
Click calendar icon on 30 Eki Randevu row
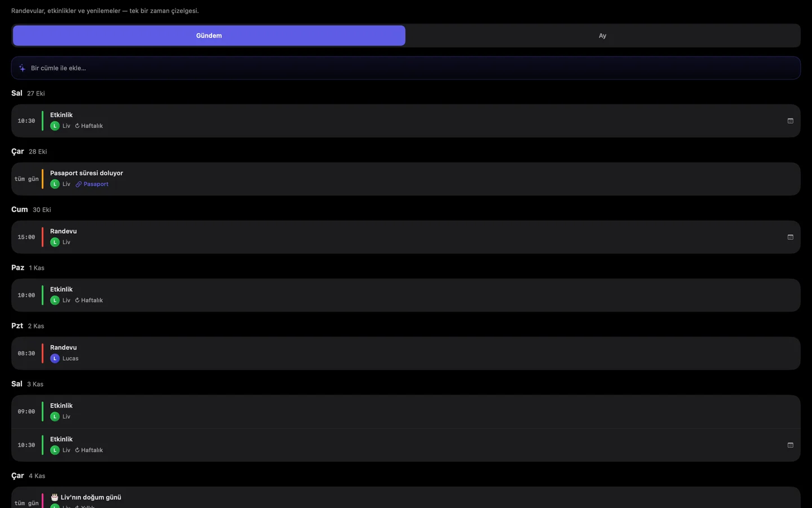pos(790,237)
